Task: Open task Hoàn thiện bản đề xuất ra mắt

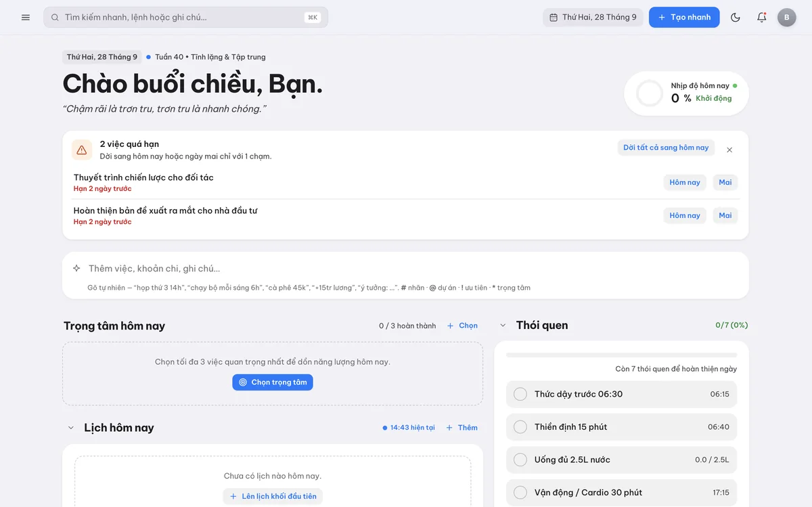Action: 165,211
